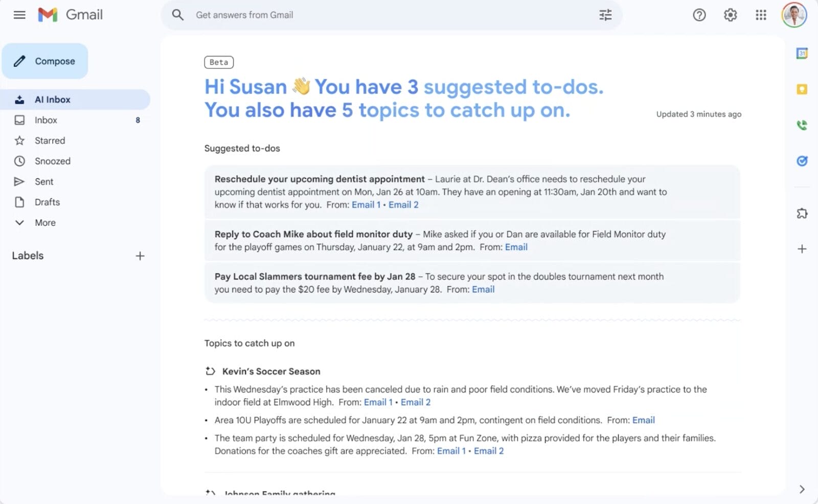Select the Starred folder

coord(50,141)
